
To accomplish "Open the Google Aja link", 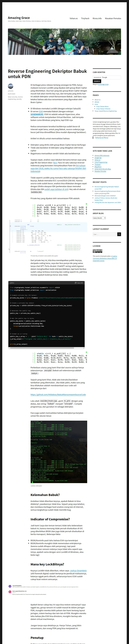I will point(98,158).
